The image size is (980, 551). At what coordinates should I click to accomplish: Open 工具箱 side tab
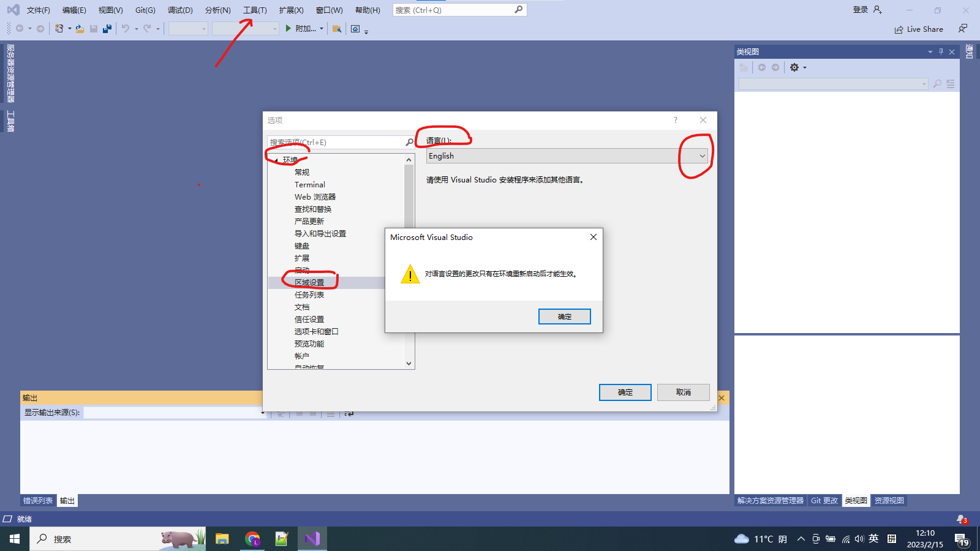[10, 121]
